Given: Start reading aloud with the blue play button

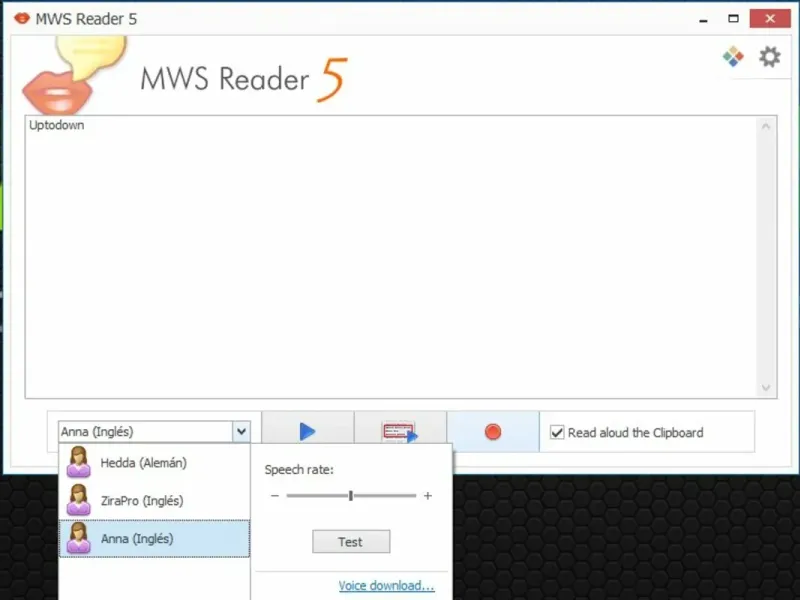Looking at the screenshot, I should (307, 432).
